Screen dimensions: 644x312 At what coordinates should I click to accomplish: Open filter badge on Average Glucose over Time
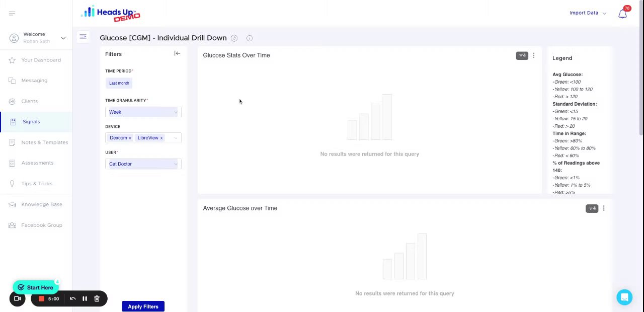click(592, 208)
